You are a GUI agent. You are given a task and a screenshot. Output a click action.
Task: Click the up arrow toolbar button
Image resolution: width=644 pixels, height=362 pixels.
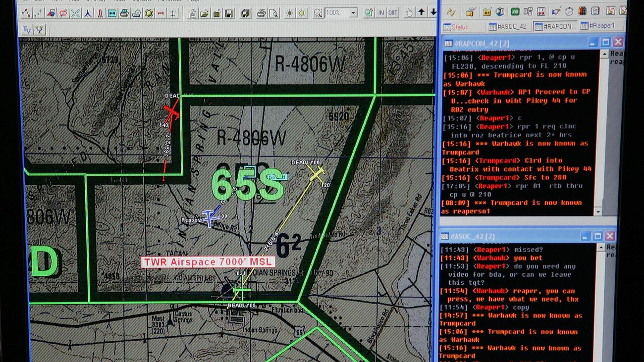pos(422,12)
